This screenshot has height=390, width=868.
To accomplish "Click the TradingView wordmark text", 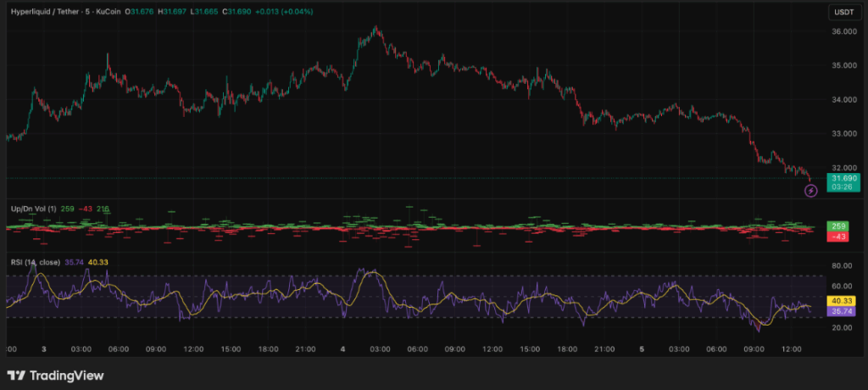I will pyautogui.click(x=67, y=376).
